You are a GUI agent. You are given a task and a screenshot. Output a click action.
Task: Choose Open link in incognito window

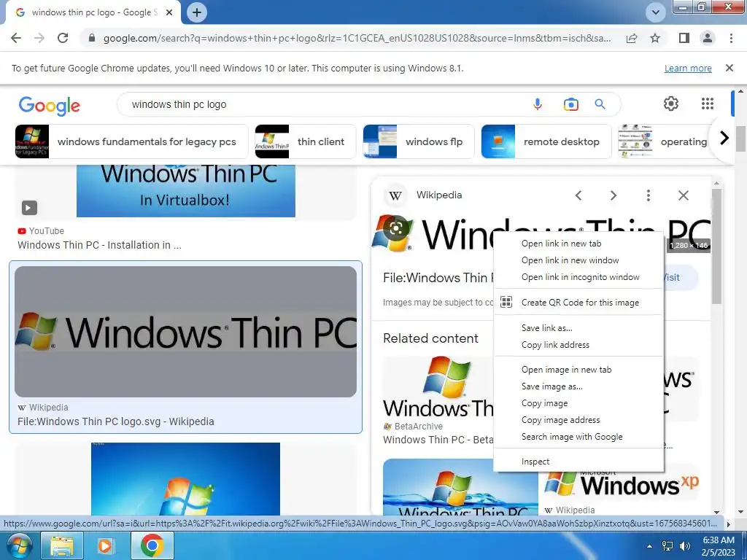pyautogui.click(x=578, y=276)
